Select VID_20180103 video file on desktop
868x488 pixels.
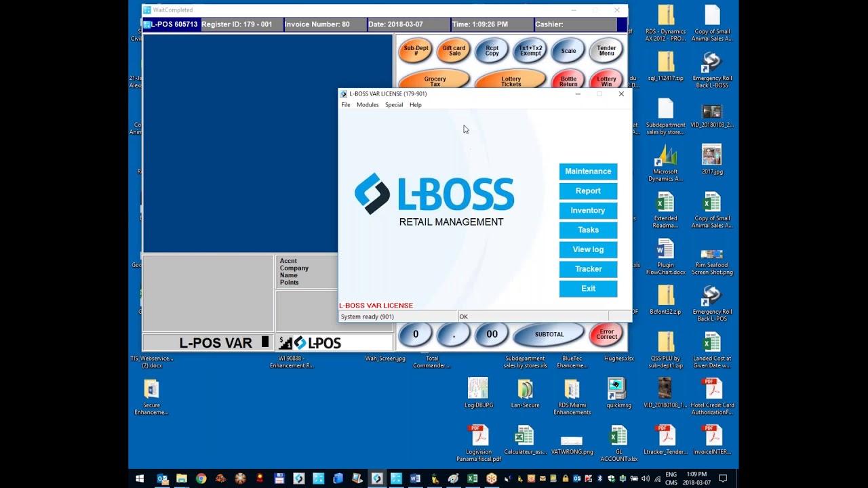click(x=711, y=117)
